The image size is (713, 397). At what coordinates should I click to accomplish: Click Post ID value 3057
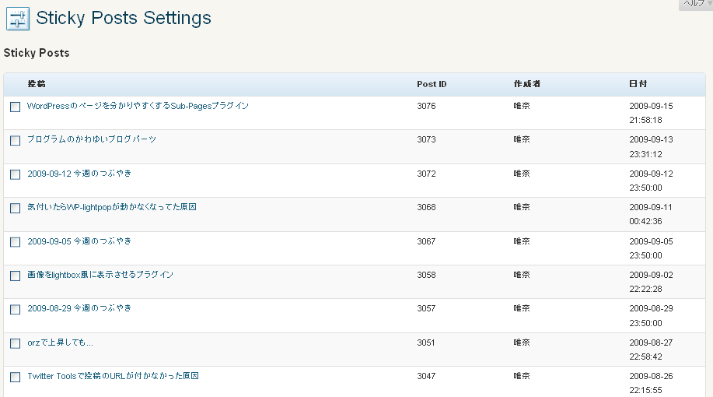click(426, 308)
